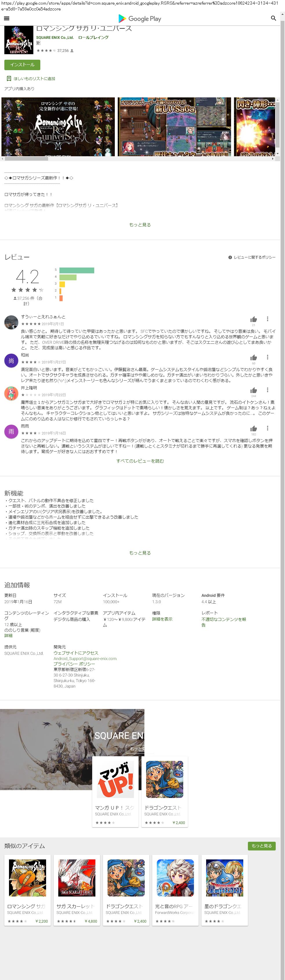Open SQUARE ENIX Co.,Ltd. developer link

tap(55, 38)
